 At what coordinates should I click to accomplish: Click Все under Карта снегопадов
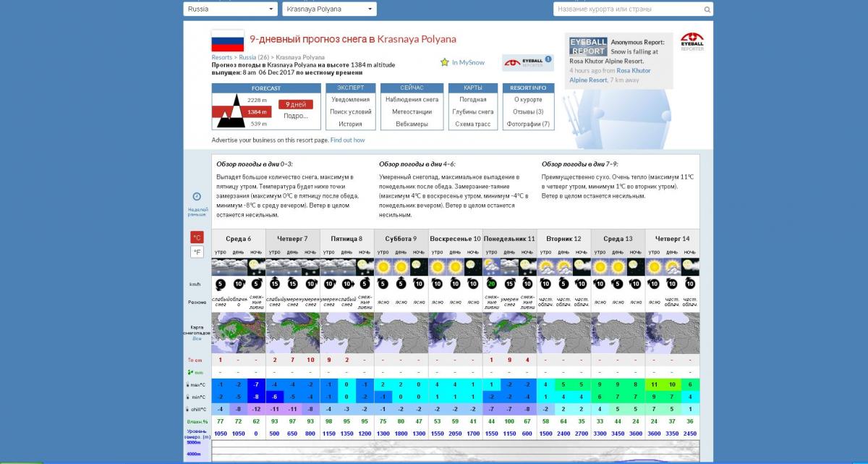tap(197, 337)
